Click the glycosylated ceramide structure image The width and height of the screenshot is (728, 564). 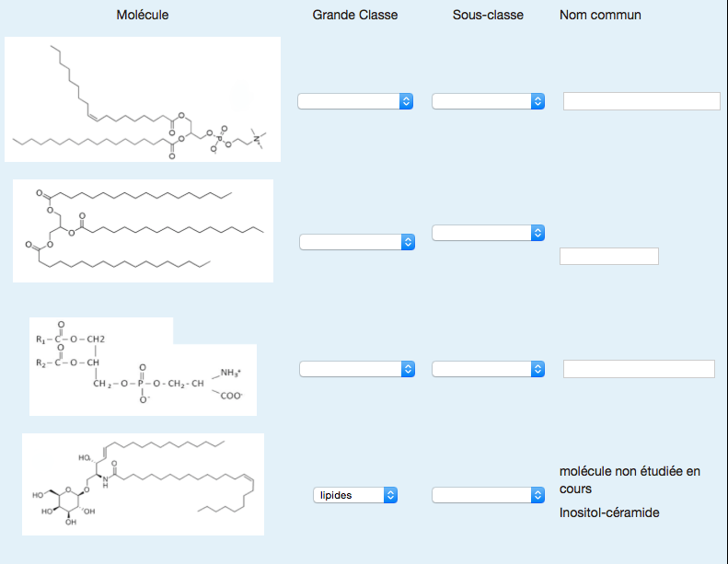coord(143,484)
